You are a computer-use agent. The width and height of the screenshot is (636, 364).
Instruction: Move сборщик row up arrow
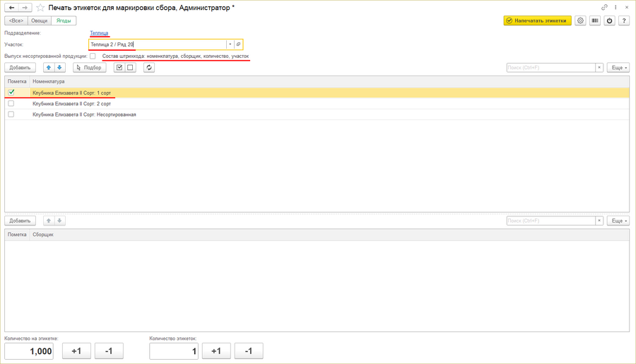(x=49, y=221)
